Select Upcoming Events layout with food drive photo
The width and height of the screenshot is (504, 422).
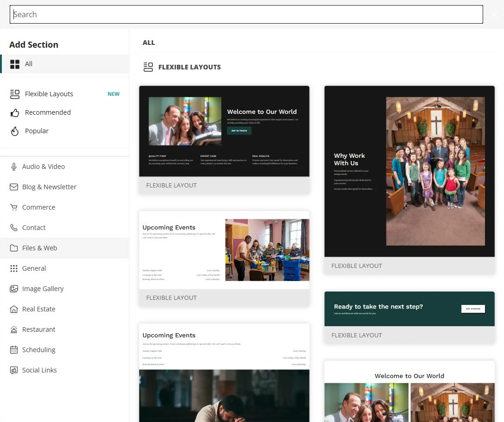click(224, 259)
